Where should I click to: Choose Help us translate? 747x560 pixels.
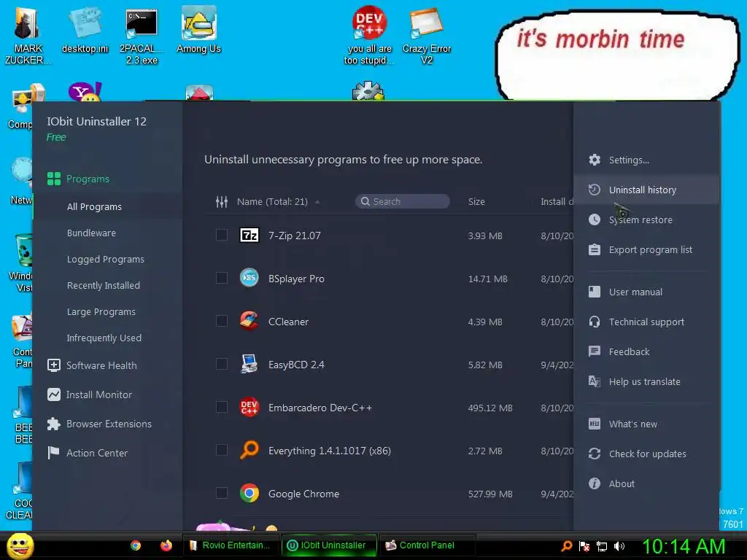coord(646,381)
